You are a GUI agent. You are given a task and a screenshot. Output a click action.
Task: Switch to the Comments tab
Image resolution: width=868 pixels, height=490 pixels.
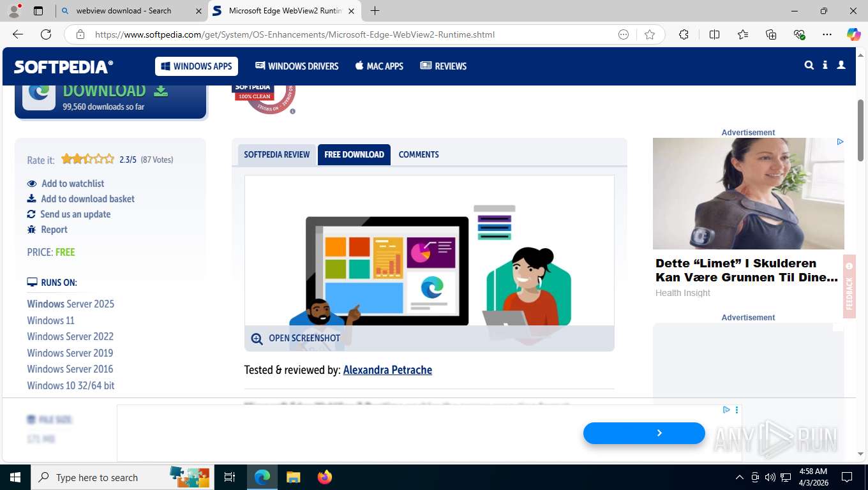point(419,154)
